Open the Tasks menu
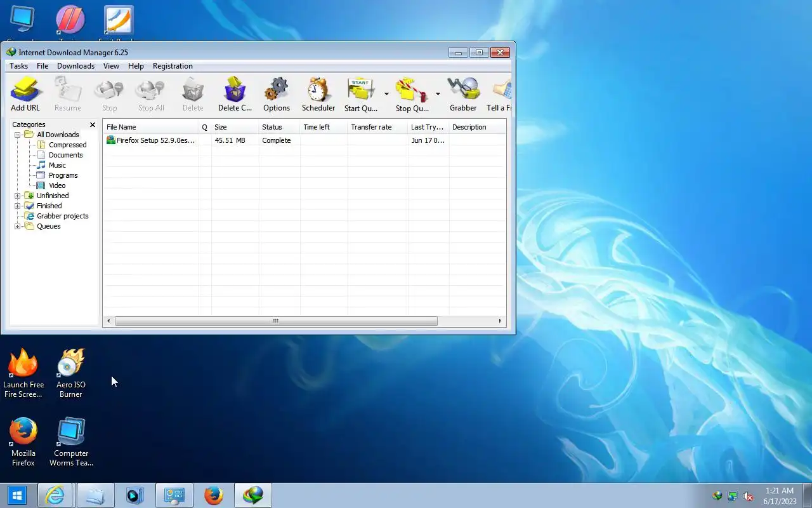Screen dimensions: 812x508 click(x=18, y=66)
